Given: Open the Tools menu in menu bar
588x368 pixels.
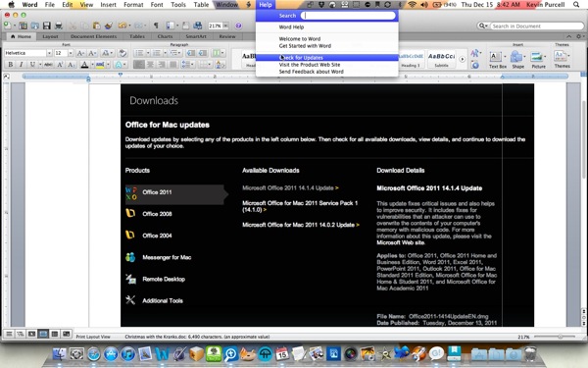Looking at the screenshot, I should pos(178,5).
